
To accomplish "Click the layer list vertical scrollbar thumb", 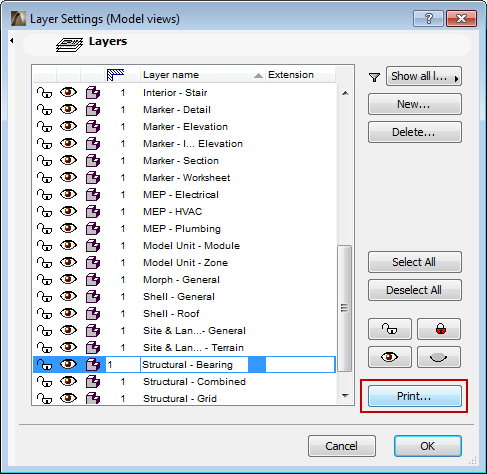I will (345, 308).
